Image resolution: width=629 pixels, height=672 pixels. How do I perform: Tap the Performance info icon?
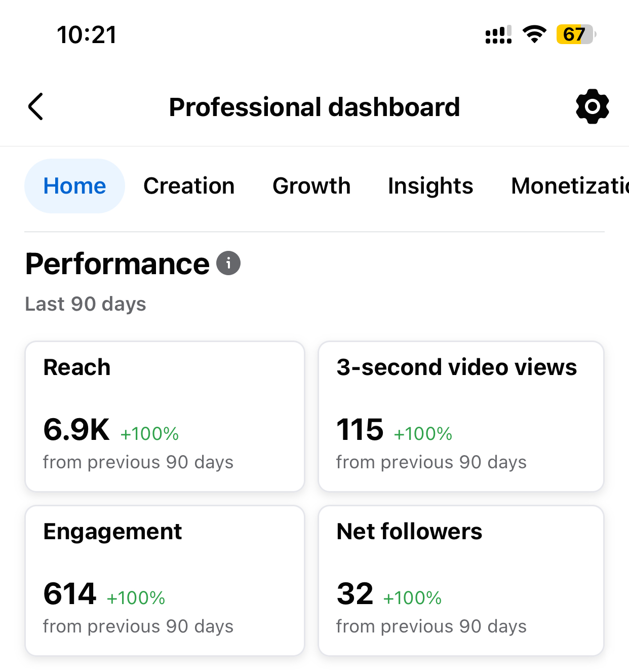tap(228, 264)
